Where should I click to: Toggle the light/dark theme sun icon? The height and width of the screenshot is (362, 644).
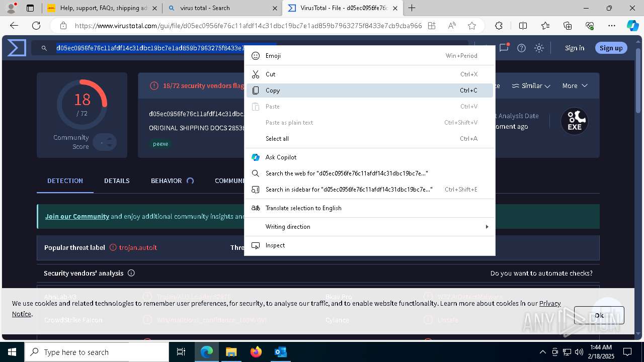point(539,48)
